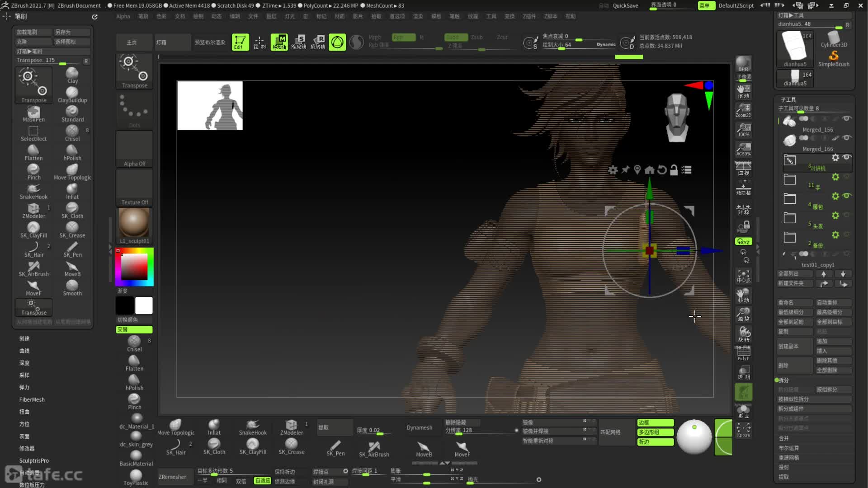The height and width of the screenshot is (488, 868).
Task: Expand the 合并 section
Action: [x=783, y=439]
